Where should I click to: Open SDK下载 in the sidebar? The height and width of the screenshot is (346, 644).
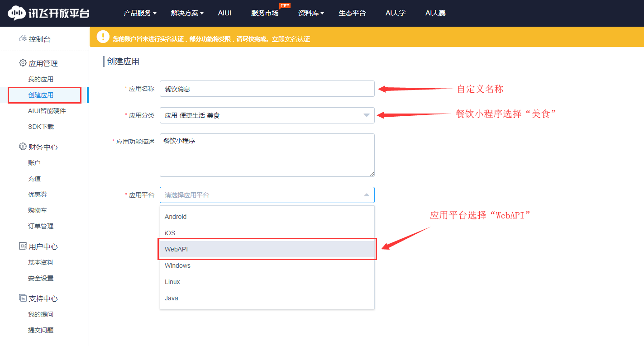click(x=41, y=127)
